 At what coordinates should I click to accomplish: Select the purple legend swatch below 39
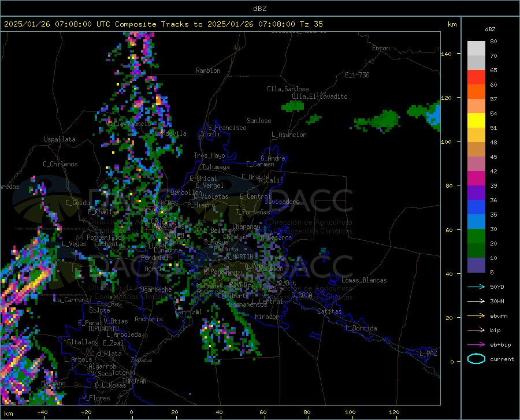[476, 193]
